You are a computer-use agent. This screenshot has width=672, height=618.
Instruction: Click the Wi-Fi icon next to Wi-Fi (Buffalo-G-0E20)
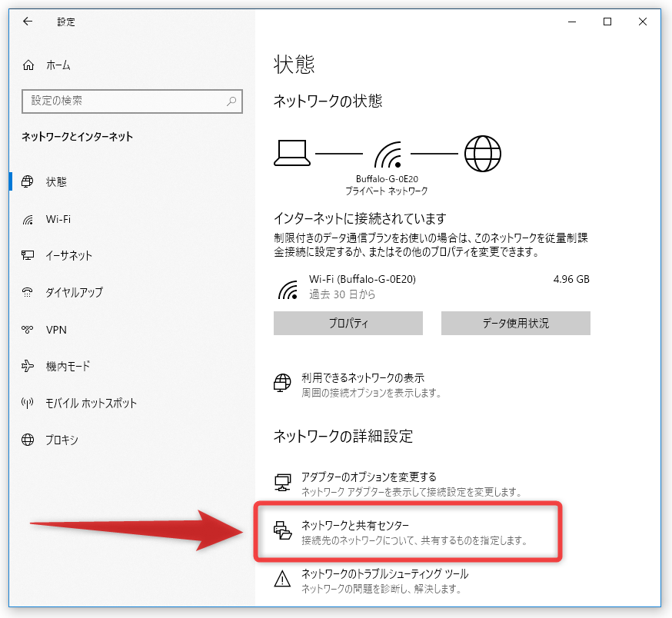(288, 290)
